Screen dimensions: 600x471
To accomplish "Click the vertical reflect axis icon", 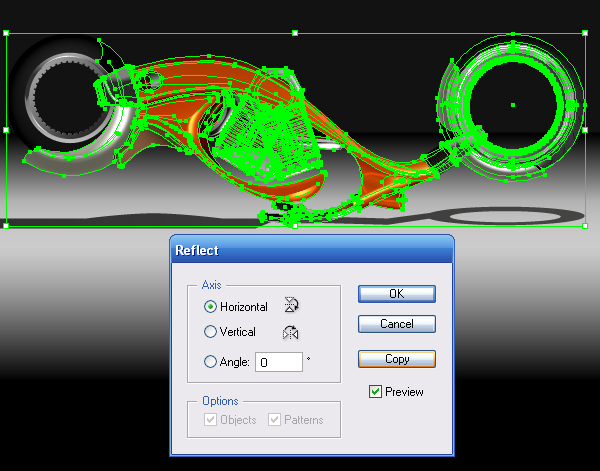I will [x=291, y=333].
